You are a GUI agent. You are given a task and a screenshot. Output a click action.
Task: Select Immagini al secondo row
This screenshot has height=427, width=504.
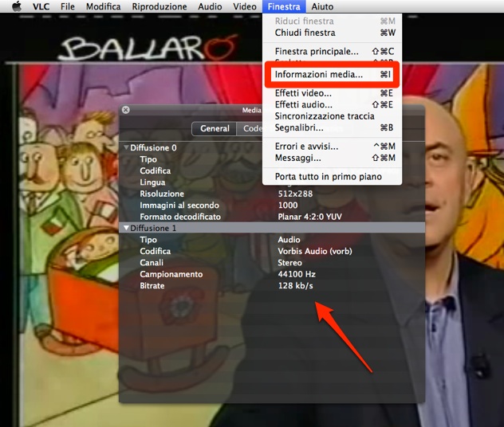pyautogui.click(x=272, y=206)
